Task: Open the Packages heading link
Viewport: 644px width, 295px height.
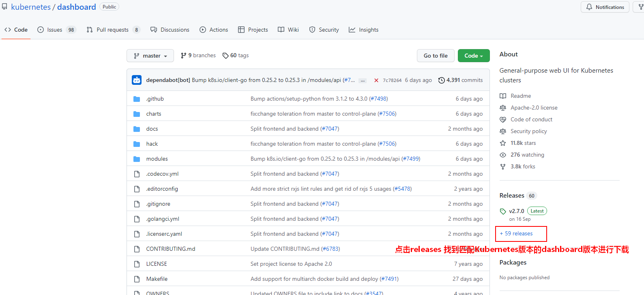Action: (x=513, y=263)
